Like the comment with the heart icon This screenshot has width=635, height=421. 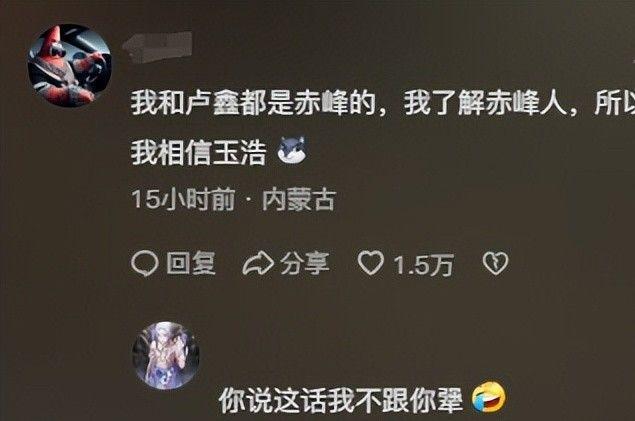point(371,263)
